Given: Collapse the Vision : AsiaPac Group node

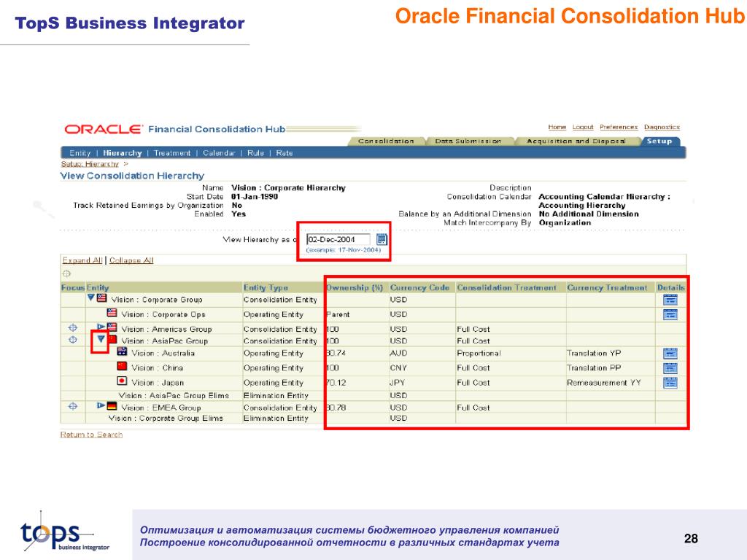Looking at the screenshot, I should [101, 340].
